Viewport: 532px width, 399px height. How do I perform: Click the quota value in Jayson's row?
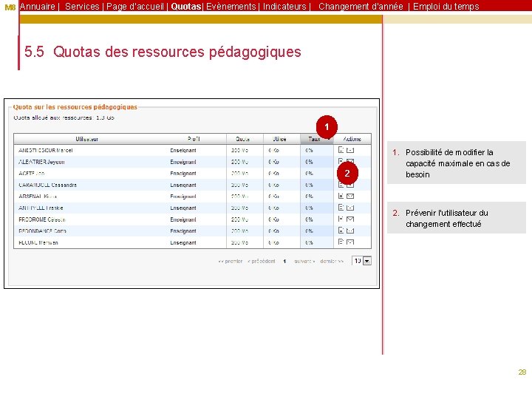(239, 162)
